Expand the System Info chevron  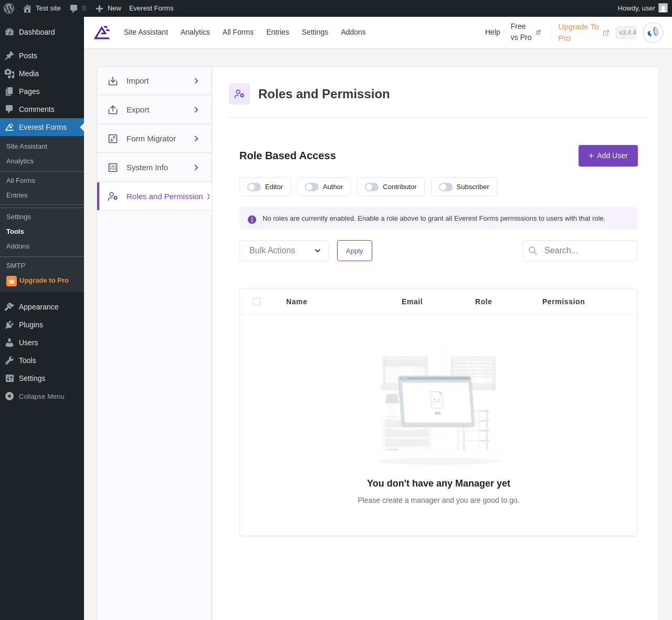[196, 168]
